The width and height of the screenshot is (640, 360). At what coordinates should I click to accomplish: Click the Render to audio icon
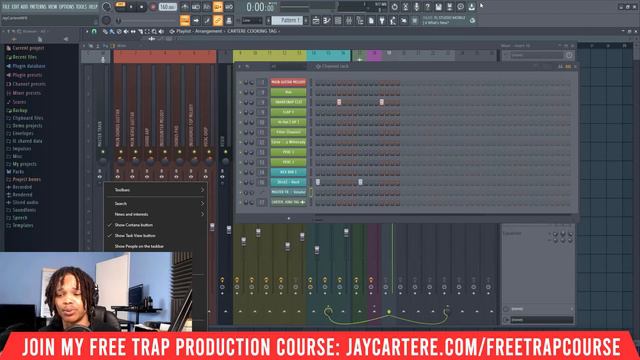449,7
